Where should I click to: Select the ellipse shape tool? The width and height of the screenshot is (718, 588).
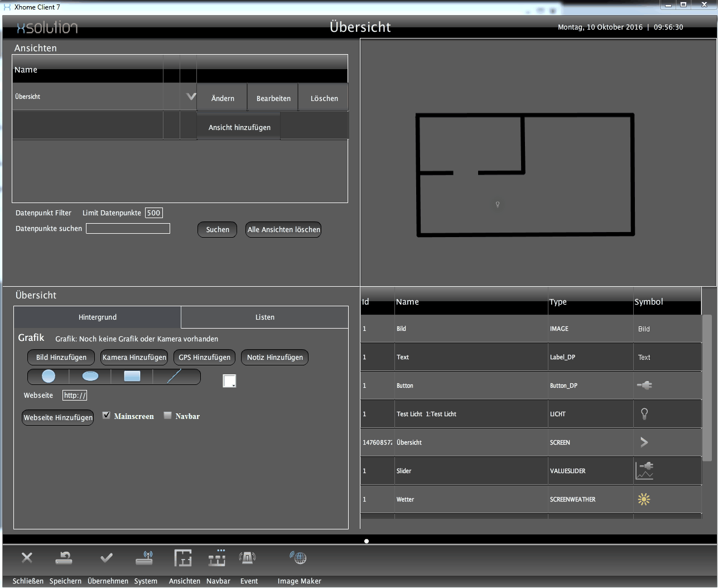90,377
